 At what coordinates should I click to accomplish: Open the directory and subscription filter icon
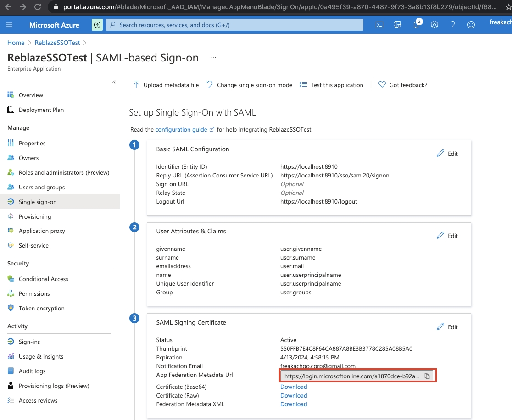398,25
